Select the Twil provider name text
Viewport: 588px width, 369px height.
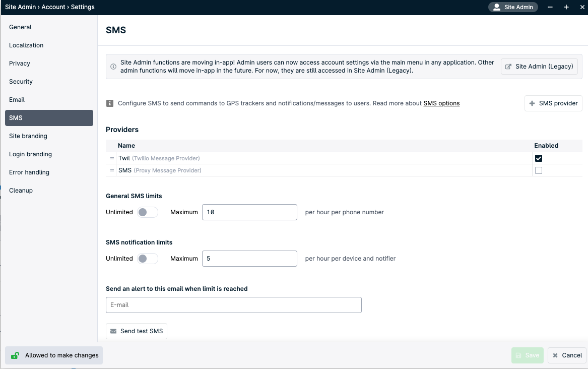pos(124,158)
